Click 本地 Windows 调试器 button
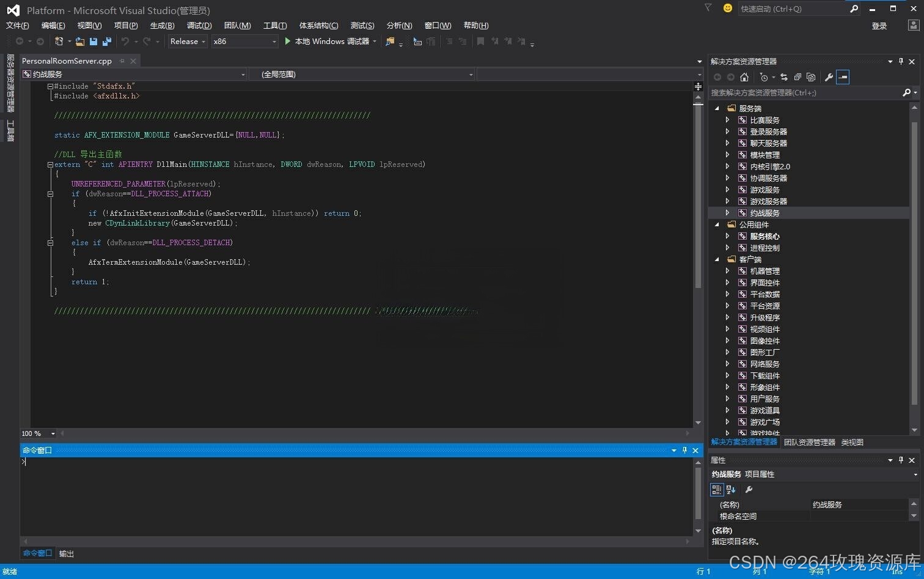Viewport: 924px width, 579px height. pos(331,42)
